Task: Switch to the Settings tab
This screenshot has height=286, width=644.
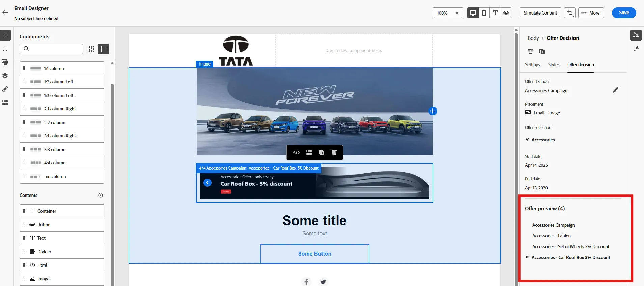Action: [x=532, y=64]
